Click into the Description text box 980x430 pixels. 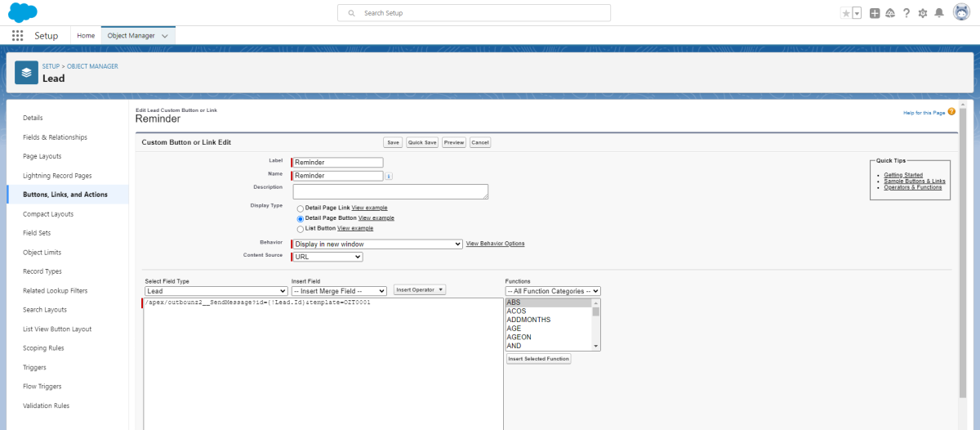[x=390, y=191]
